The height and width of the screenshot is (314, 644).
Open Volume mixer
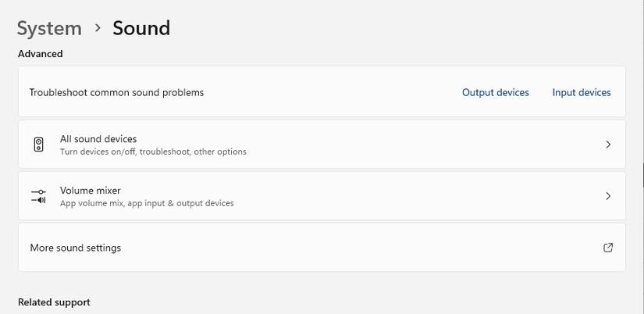click(91, 191)
